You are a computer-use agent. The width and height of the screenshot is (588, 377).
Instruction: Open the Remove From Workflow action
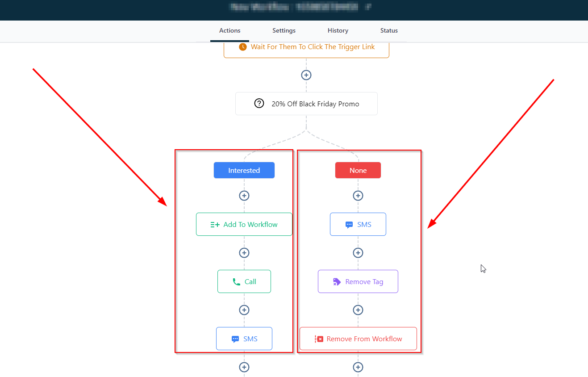click(358, 339)
